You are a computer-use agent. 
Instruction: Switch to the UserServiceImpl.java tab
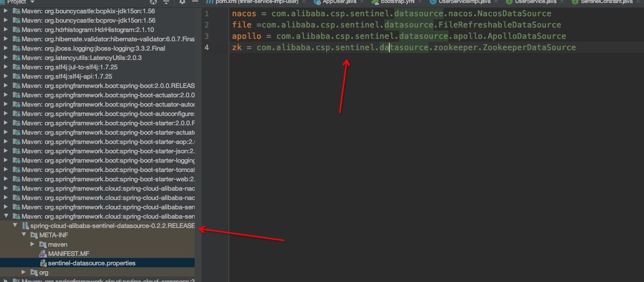pyautogui.click(x=460, y=2)
